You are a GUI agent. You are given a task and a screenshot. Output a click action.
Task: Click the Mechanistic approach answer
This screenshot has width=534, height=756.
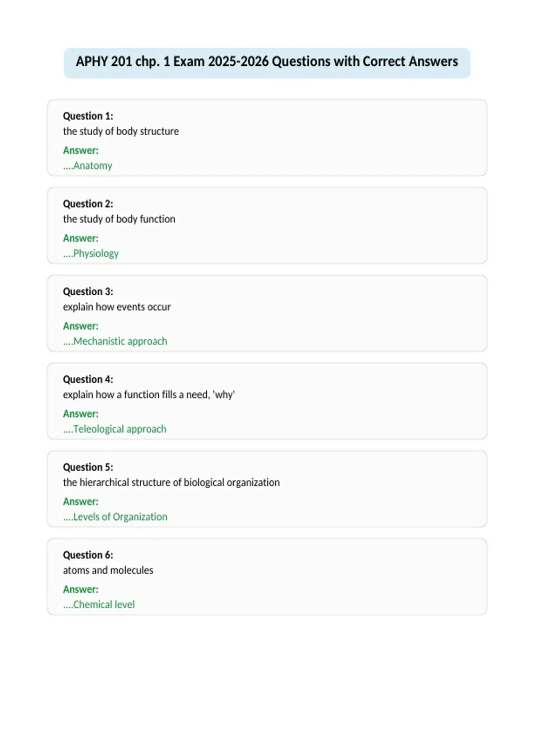pyautogui.click(x=115, y=341)
